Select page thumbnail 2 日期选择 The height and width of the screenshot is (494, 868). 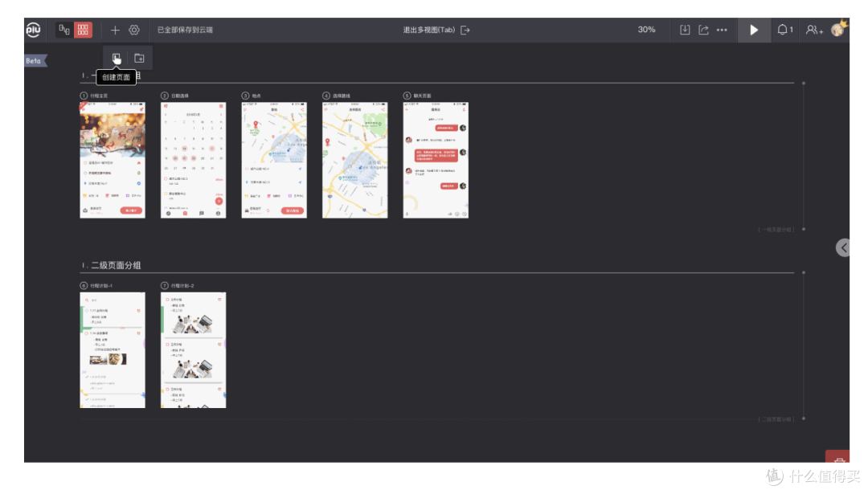193,160
